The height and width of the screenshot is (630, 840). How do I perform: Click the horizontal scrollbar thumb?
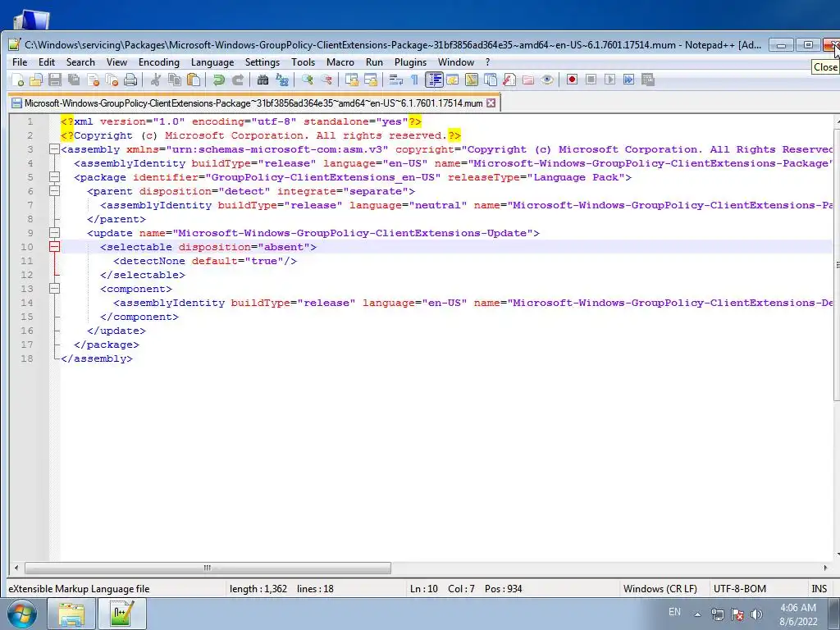(x=208, y=568)
